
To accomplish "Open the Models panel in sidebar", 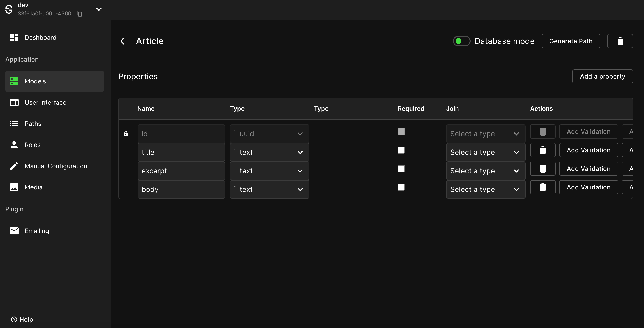I will coord(35,81).
